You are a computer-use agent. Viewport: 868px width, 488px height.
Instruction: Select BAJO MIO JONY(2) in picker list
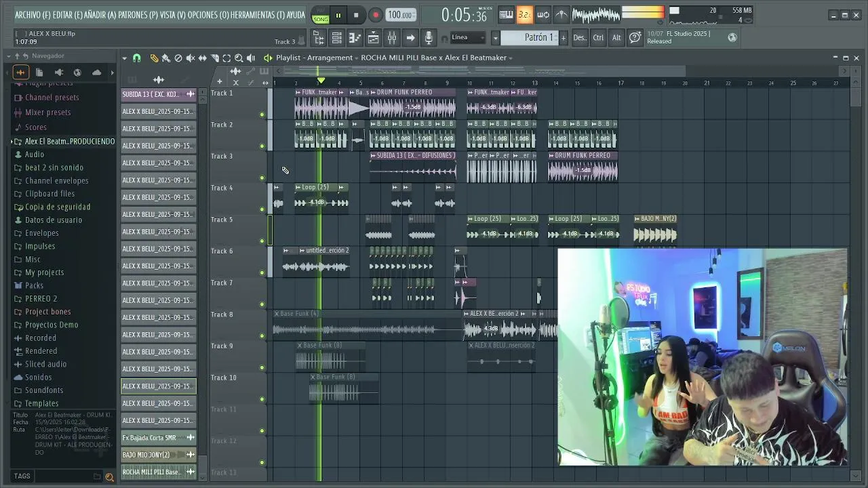click(x=159, y=455)
